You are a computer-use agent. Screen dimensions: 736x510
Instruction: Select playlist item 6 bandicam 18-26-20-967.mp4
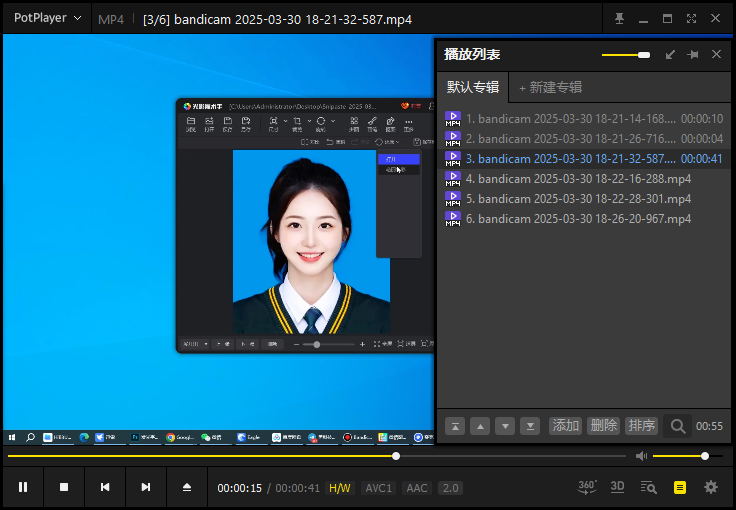point(584,219)
